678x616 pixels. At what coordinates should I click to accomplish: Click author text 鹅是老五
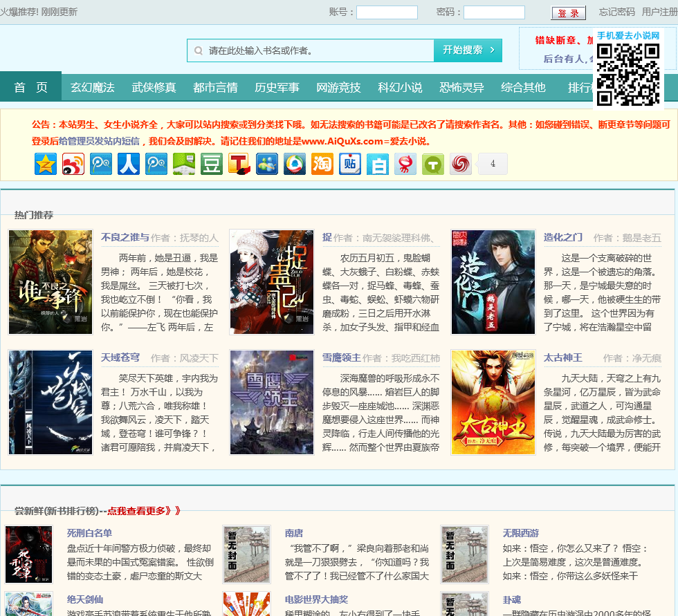click(x=642, y=238)
